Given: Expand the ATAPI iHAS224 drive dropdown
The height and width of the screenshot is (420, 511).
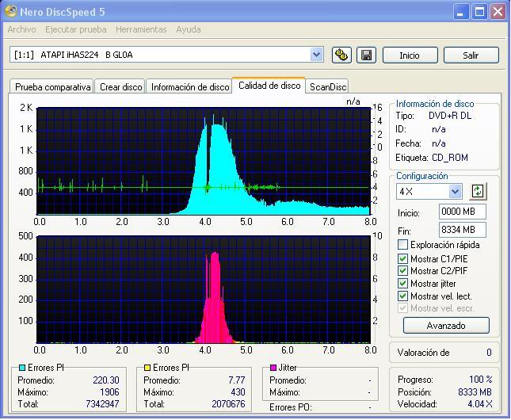Looking at the screenshot, I should point(317,55).
